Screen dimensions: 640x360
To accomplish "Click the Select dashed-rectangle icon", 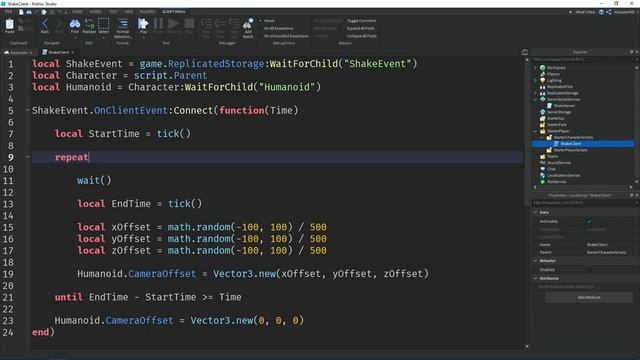I will pos(104,24).
